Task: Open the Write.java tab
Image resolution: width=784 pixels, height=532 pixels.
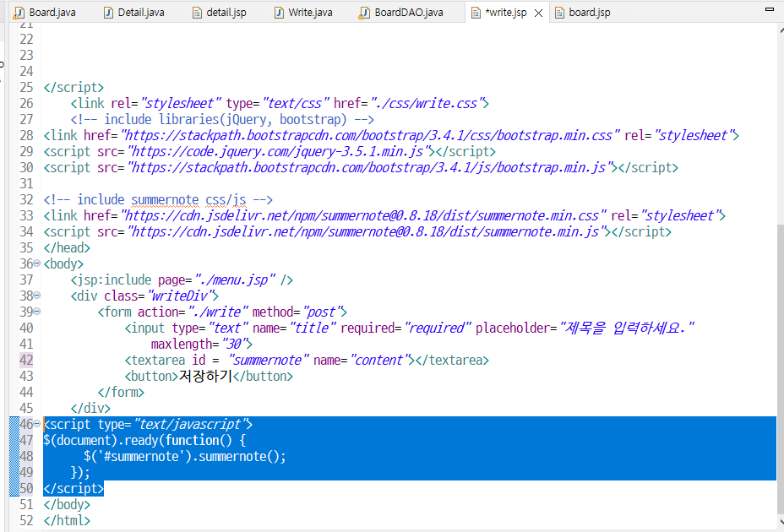Action: 304,13
